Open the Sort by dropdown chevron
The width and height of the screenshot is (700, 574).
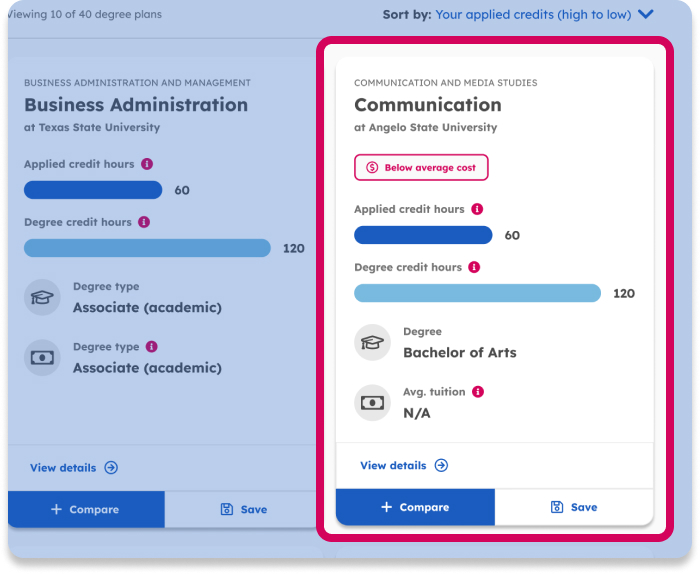coord(646,14)
